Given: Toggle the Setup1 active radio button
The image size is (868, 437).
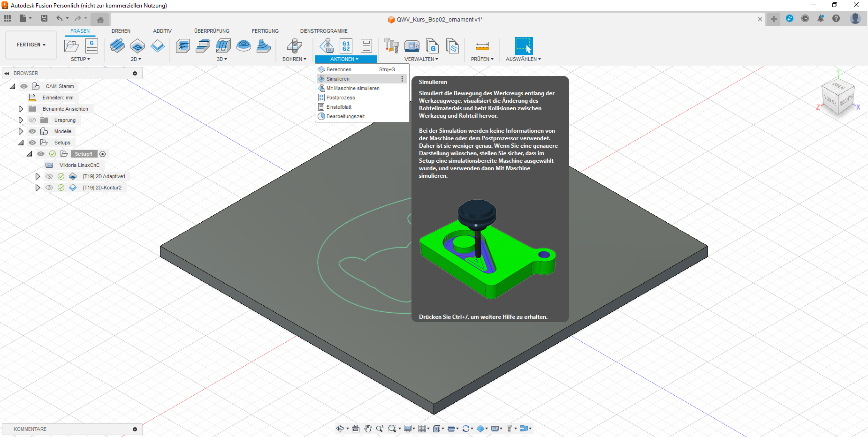Looking at the screenshot, I should click(x=103, y=154).
